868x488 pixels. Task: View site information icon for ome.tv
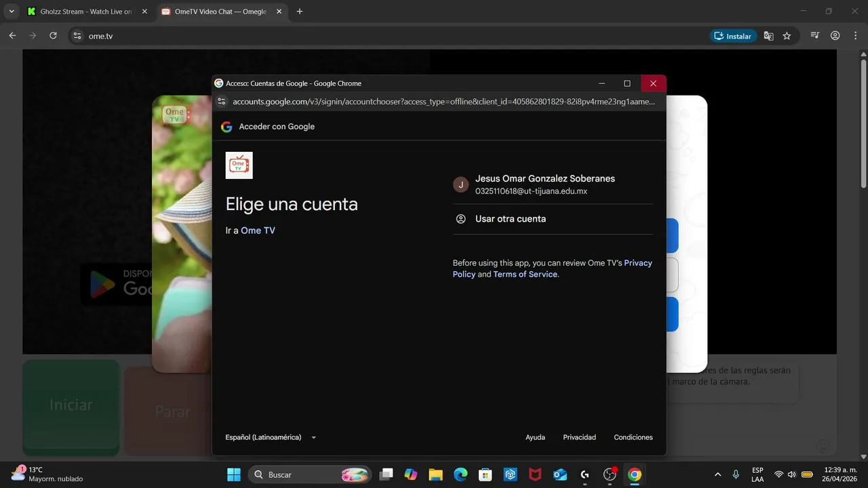click(x=77, y=36)
